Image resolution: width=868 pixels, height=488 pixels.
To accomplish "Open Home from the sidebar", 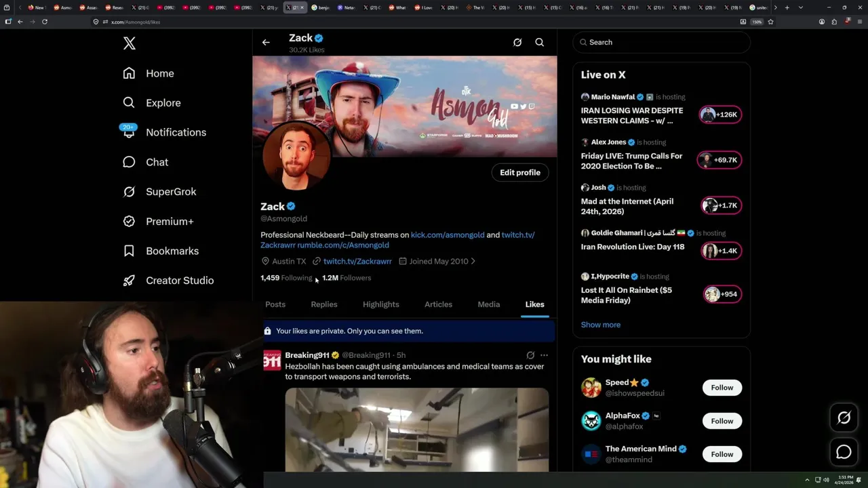I will (x=149, y=73).
